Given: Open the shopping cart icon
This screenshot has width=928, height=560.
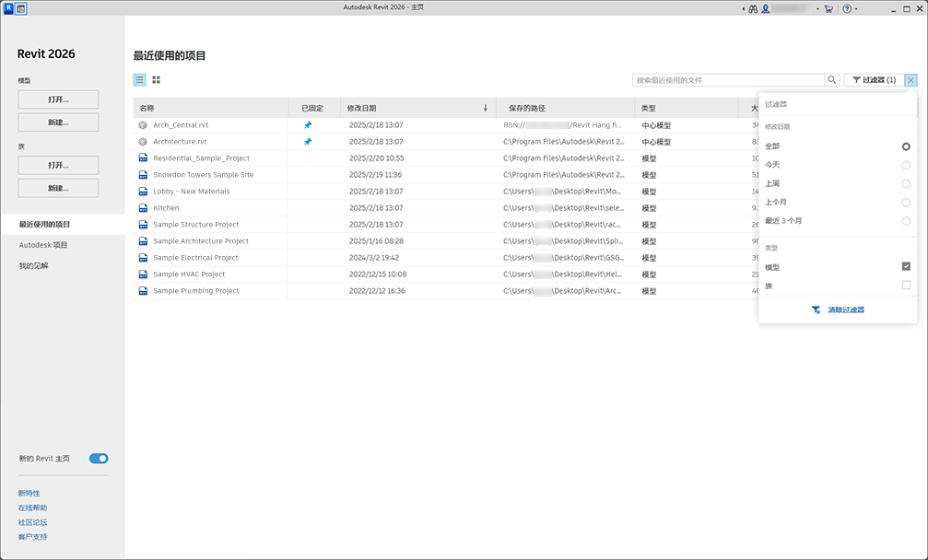Looking at the screenshot, I should (x=828, y=9).
